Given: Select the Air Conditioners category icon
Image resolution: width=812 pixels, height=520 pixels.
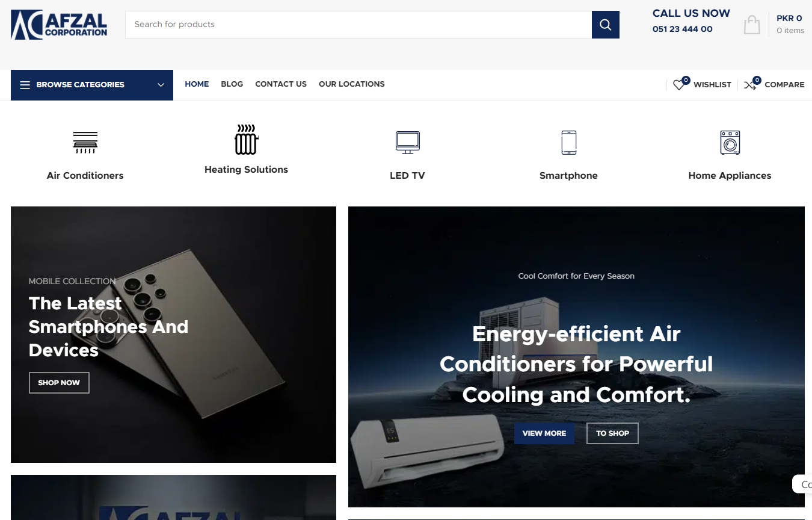Looking at the screenshot, I should tap(85, 143).
